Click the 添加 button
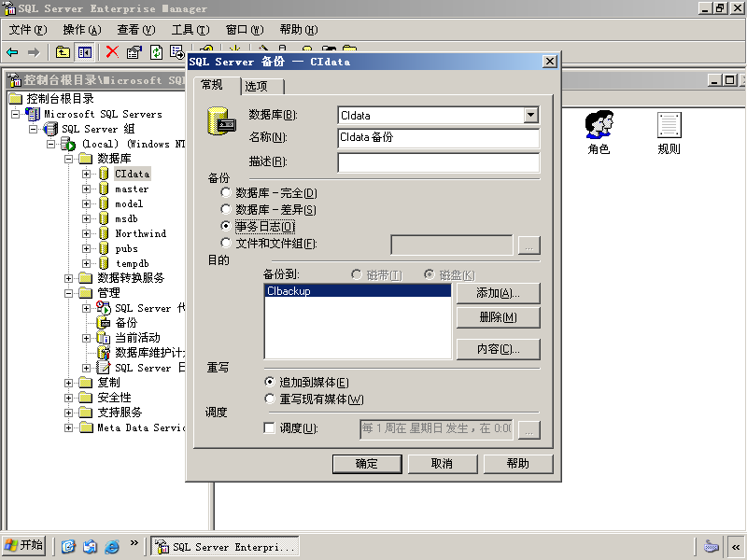The height and width of the screenshot is (560, 747). (498, 293)
